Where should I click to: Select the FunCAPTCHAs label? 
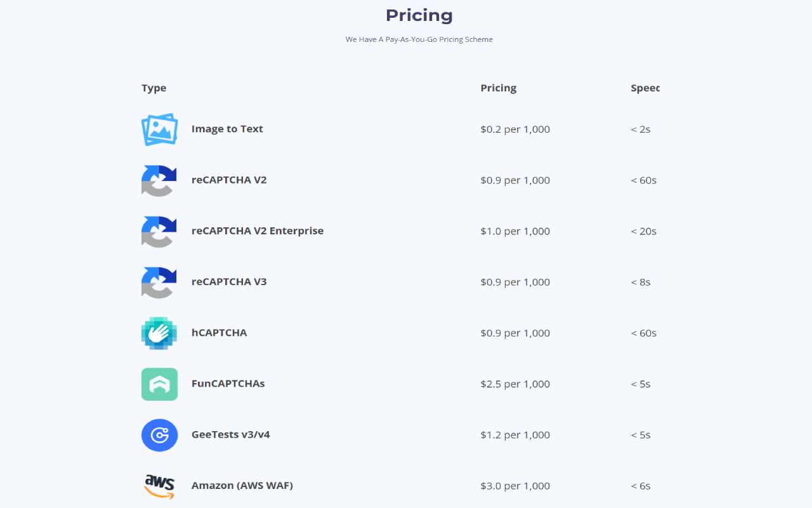pos(228,384)
